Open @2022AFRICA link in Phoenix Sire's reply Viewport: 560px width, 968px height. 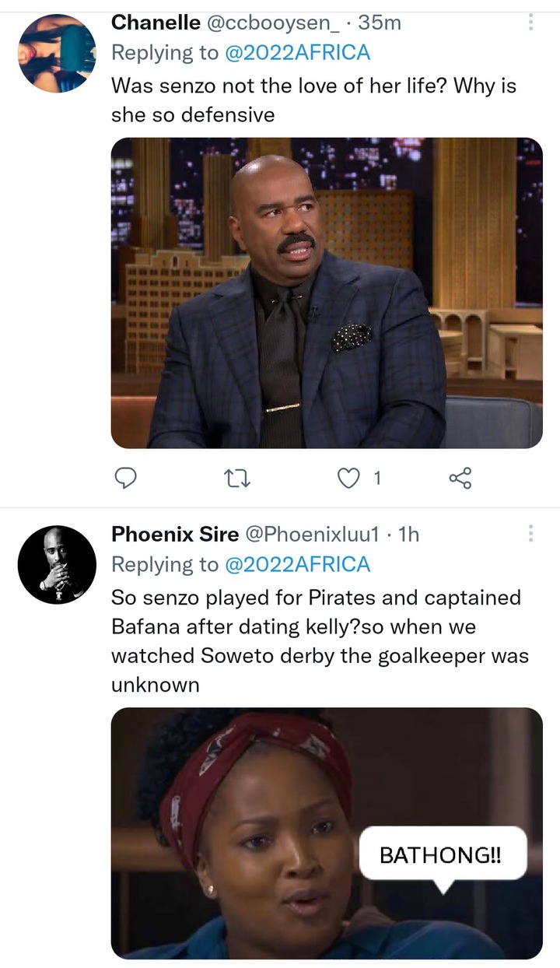tap(297, 564)
